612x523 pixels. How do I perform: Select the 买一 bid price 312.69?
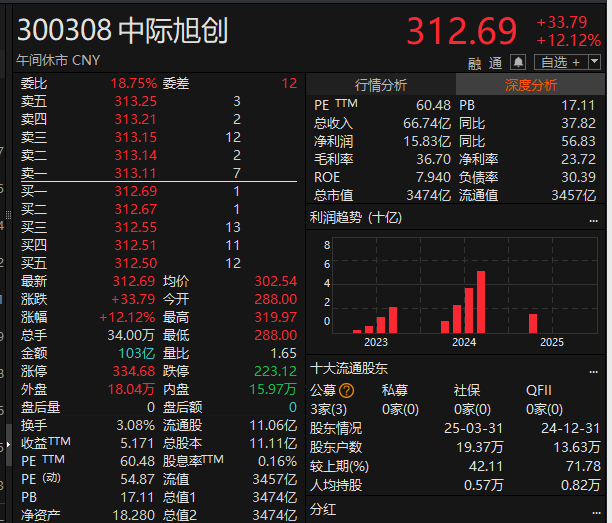tap(135, 191)
